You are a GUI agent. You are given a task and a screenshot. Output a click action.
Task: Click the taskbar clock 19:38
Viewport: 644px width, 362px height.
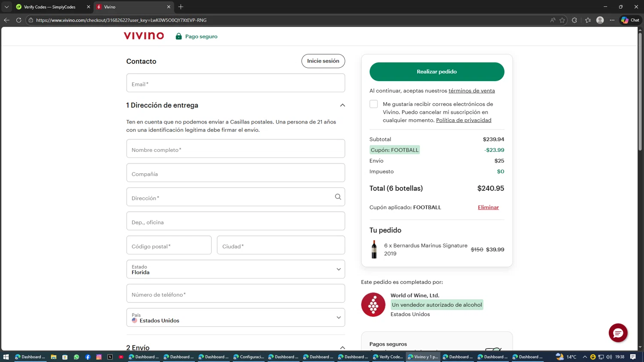[x=620, y=357]
